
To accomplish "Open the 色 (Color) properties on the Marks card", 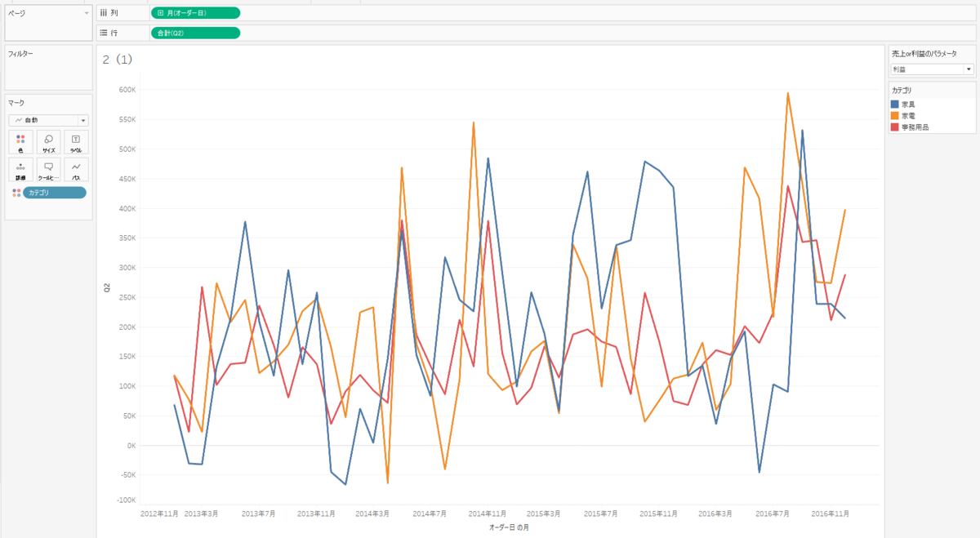I will pyautogui.click(x=20, y=141).
